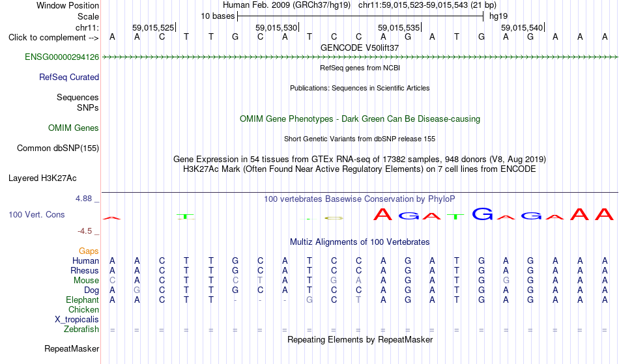Open the Common dbSNP(155) track label

58,148
